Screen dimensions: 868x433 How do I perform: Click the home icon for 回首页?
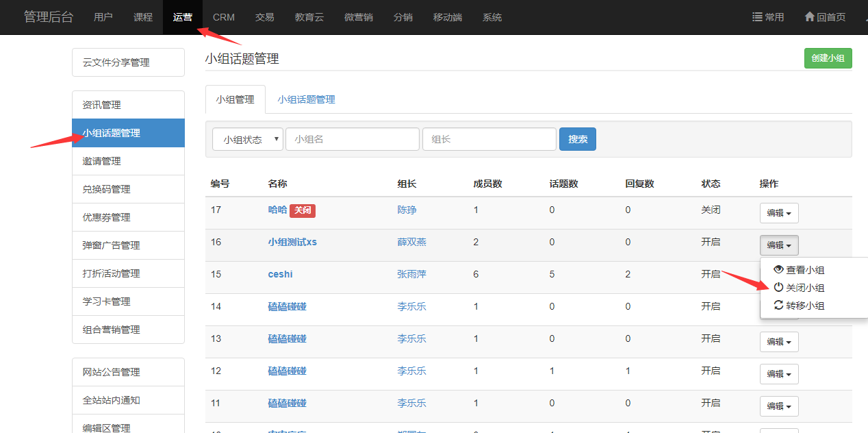tap(809, 17)
